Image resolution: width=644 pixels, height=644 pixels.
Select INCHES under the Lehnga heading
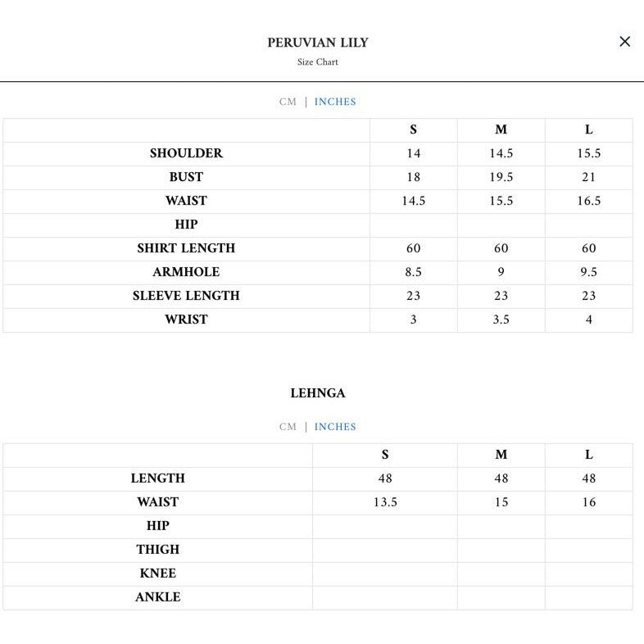point(335,427)
